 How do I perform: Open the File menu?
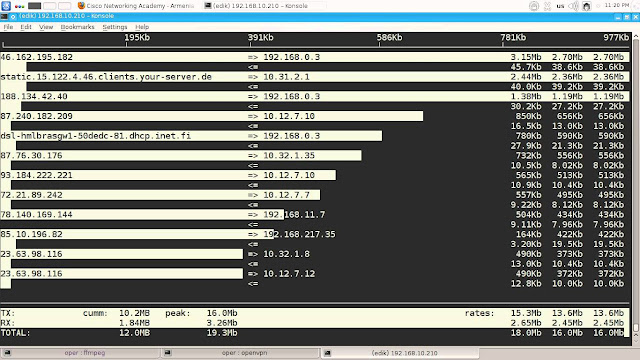pyautogui.click(x=8, y=27)
